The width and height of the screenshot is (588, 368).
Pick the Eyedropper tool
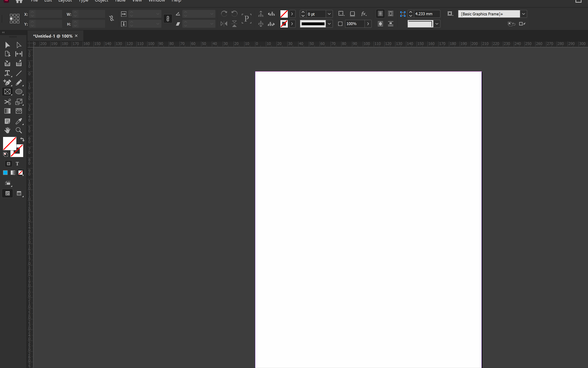(x=19, y=121)
